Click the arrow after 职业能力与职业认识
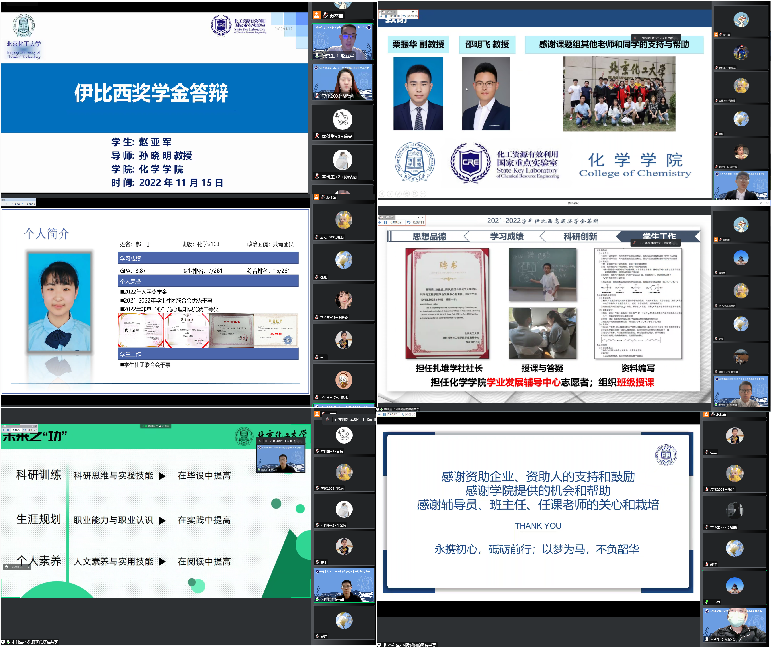The image size is (772, 647). [162, 520]
